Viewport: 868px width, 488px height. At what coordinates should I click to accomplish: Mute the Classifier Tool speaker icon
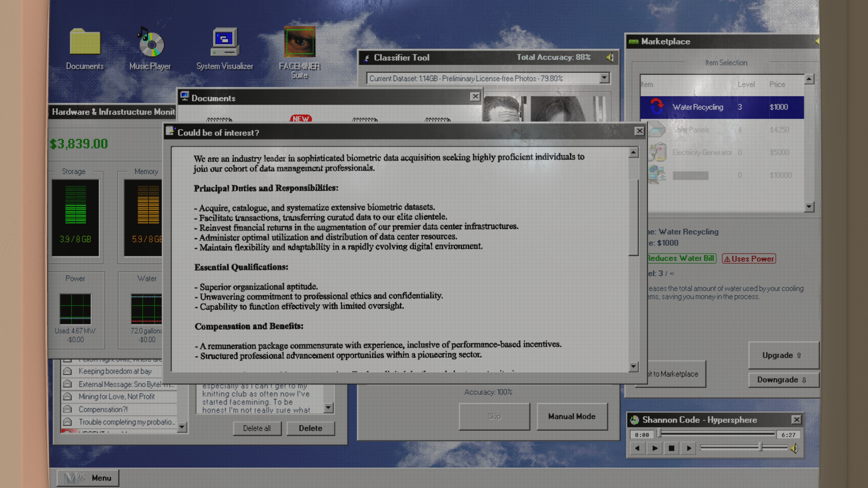[x=610, y=58]
